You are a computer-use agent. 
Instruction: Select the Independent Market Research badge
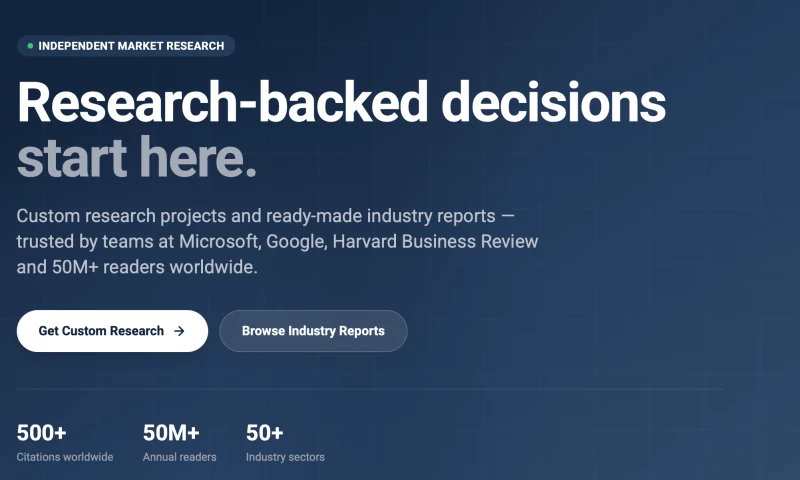(126, 46)
